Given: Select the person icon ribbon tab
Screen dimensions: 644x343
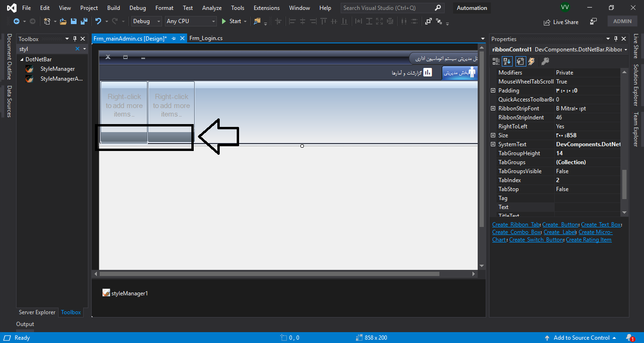Looking at the screenshot, I should (x=460, y=73).
